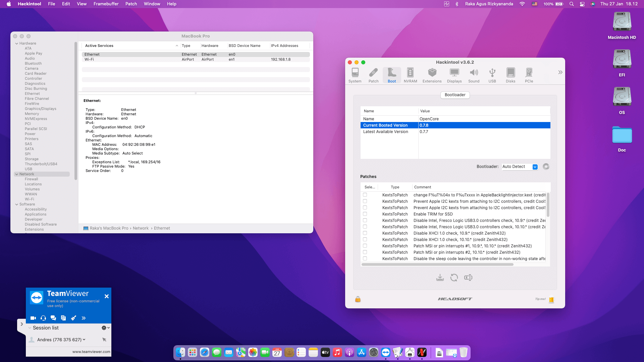Collapse the Network tree section

(x=16, y=174)
